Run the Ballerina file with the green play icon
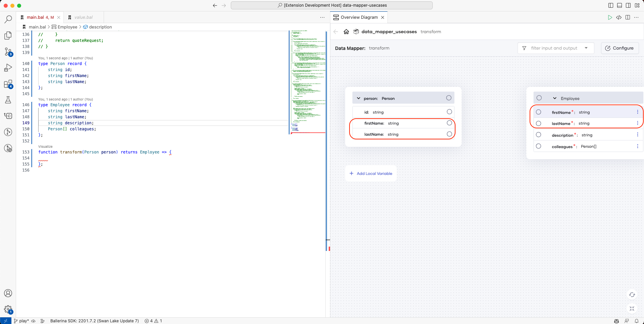 click(610, 17)
